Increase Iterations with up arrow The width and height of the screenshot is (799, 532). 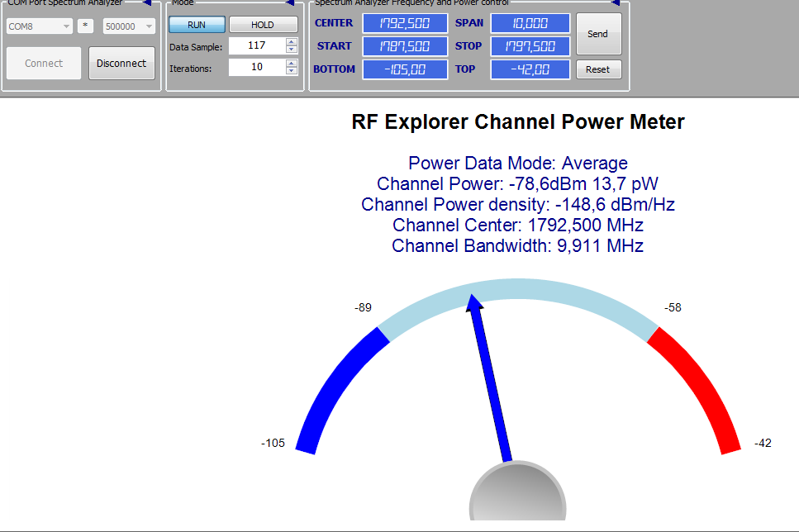pyautogui.click(x=292, y=63)
